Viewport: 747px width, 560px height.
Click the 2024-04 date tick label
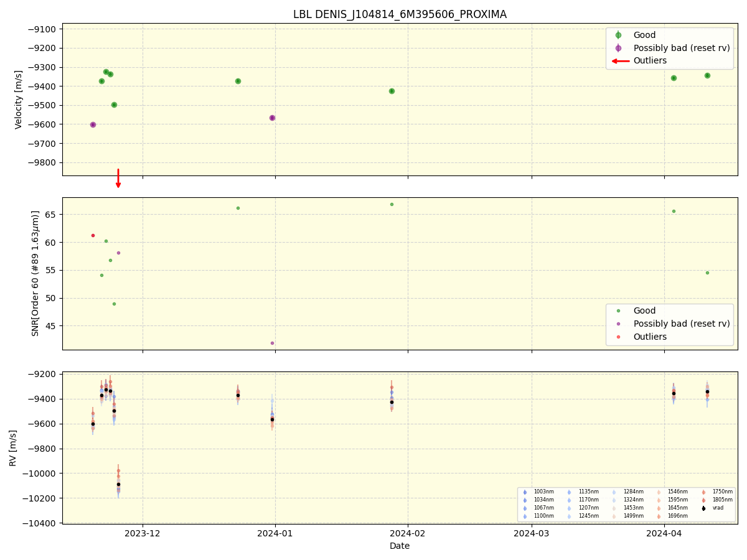point(664,533)
